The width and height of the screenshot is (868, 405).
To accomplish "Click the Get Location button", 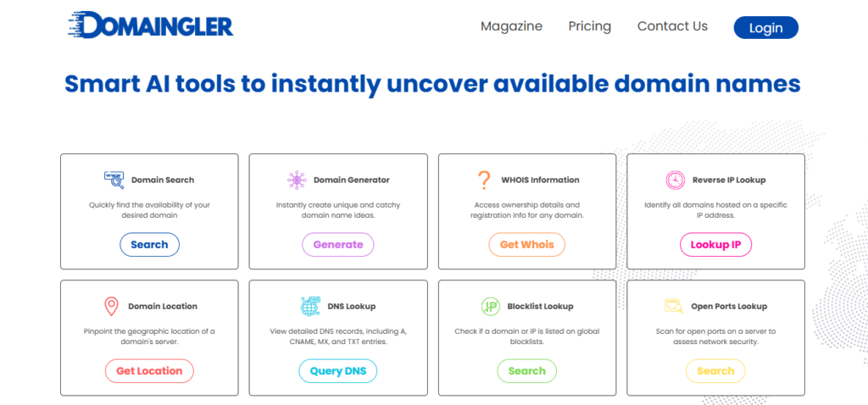I will point(149,371).
